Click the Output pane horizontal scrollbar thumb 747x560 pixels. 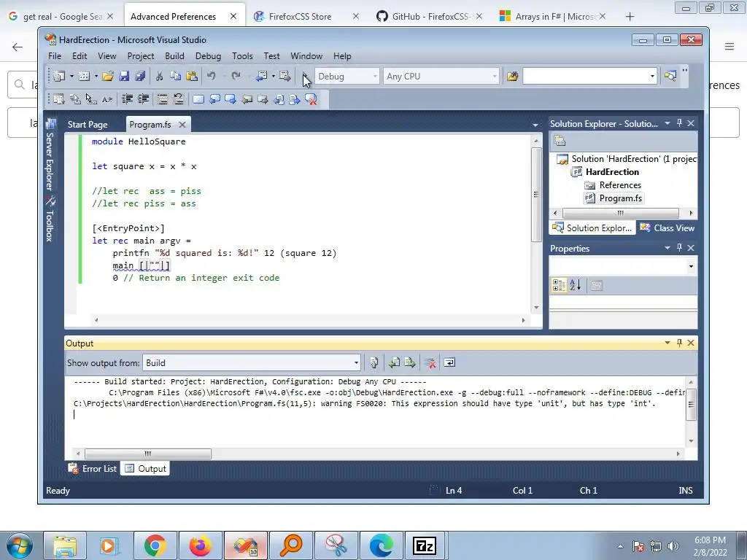tap(147, 454)
